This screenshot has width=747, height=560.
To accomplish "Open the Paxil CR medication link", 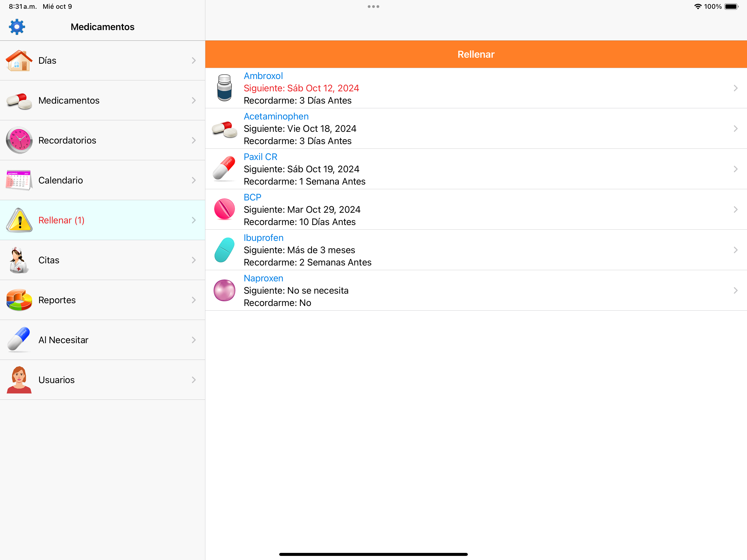I will point(260,157).
